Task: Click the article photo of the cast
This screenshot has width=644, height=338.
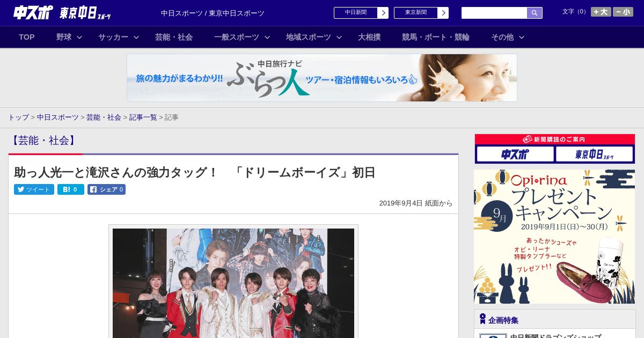Action: [x=233, y=283]
